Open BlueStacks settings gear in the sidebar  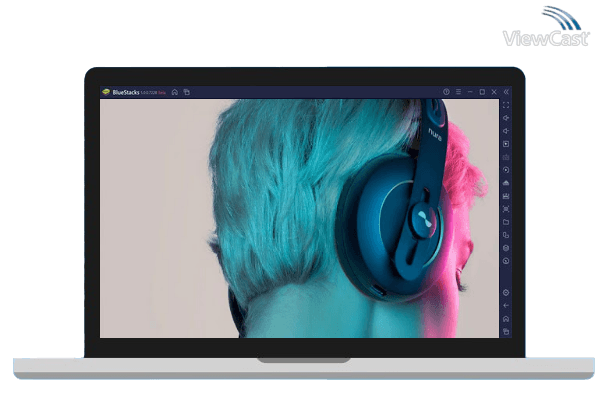click(x=506, y=293)
